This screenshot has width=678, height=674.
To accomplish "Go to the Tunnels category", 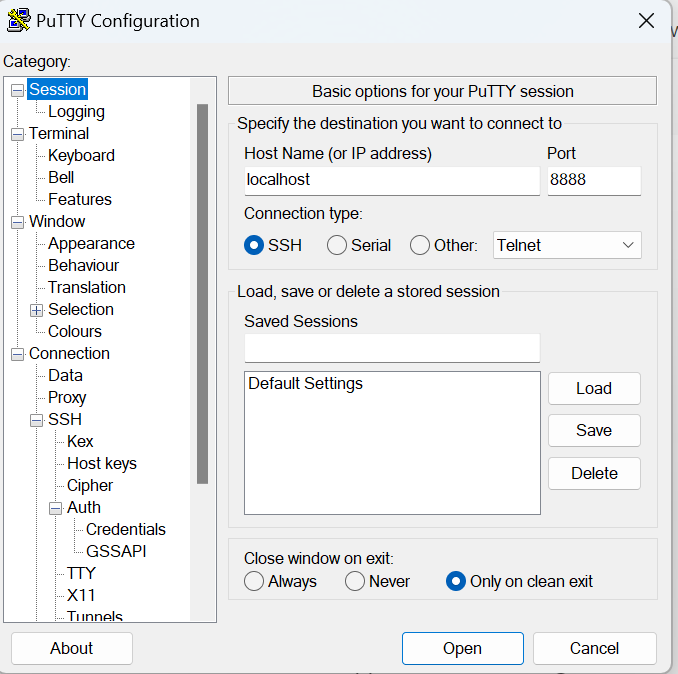I will click(x=95, y=616).
